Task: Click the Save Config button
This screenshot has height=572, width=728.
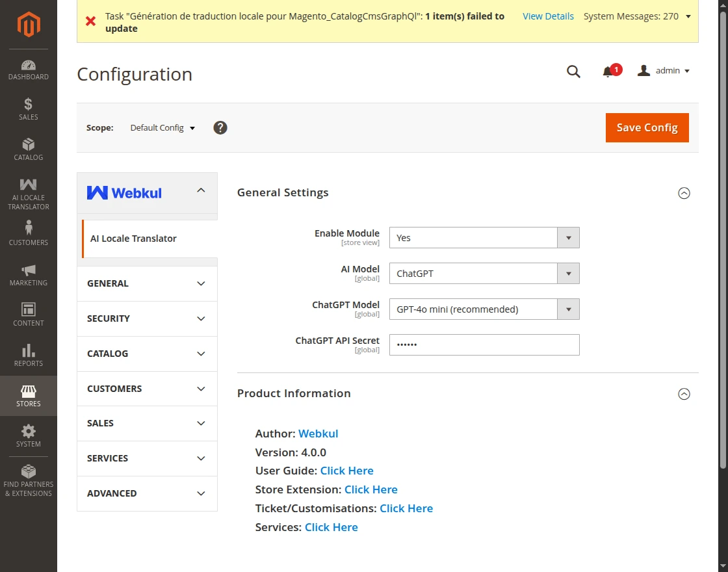Action: (647, 127)
